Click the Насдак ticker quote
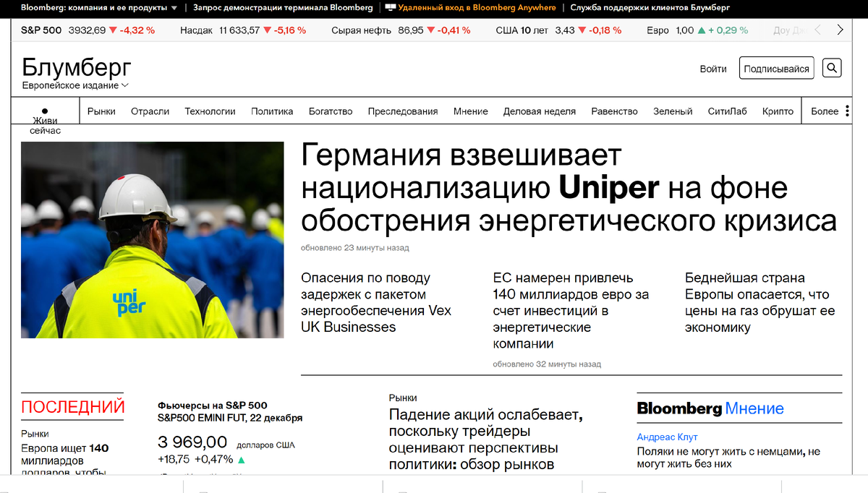This screenshot has width=868, height=493. tap(242, 30)
